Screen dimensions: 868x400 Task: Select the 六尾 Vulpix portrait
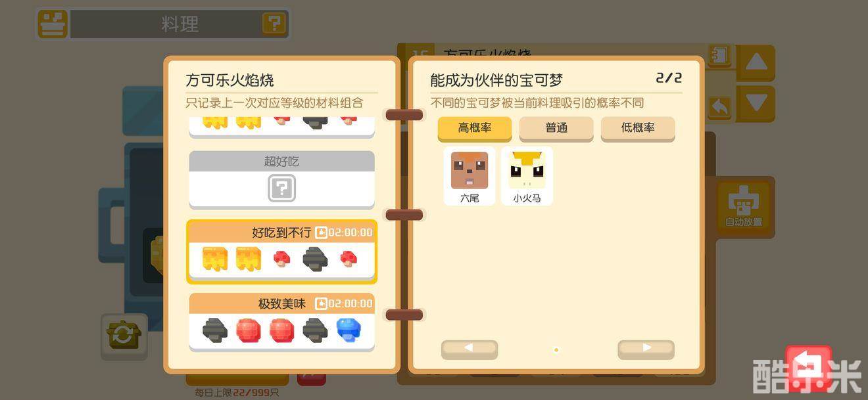(x=470, y=175)
